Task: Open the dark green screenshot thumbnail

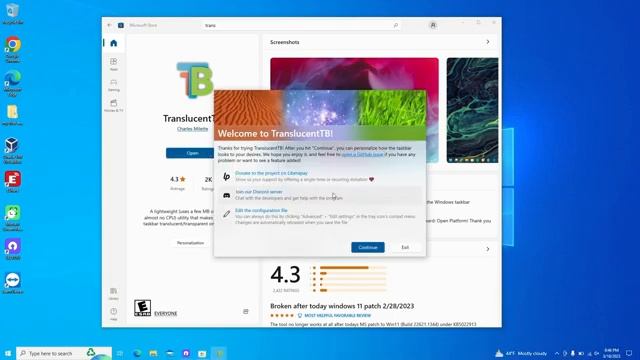Action: 472,110
